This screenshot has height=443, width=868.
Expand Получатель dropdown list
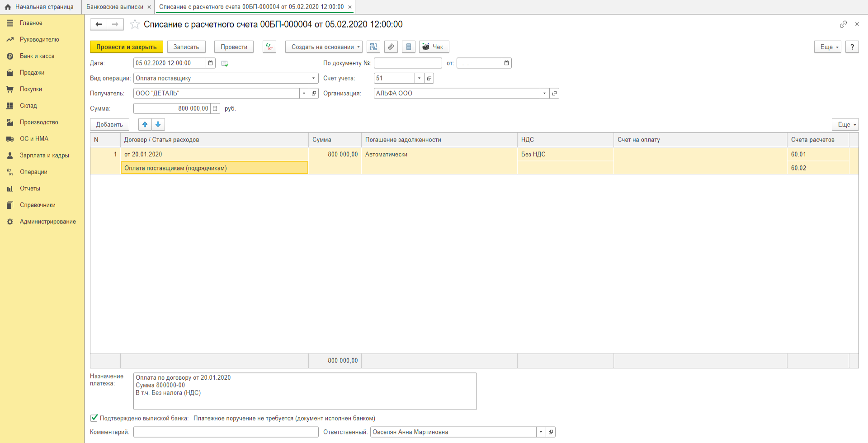(x=304, y=94)
